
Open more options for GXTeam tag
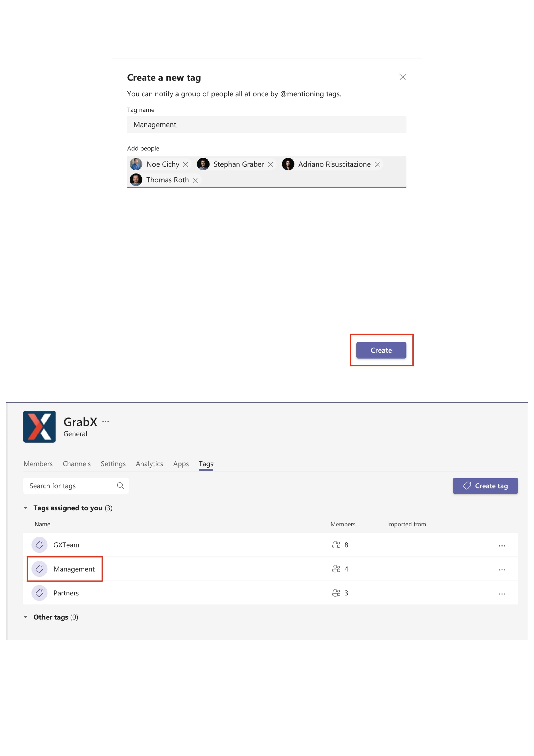[x=502, y=546]
